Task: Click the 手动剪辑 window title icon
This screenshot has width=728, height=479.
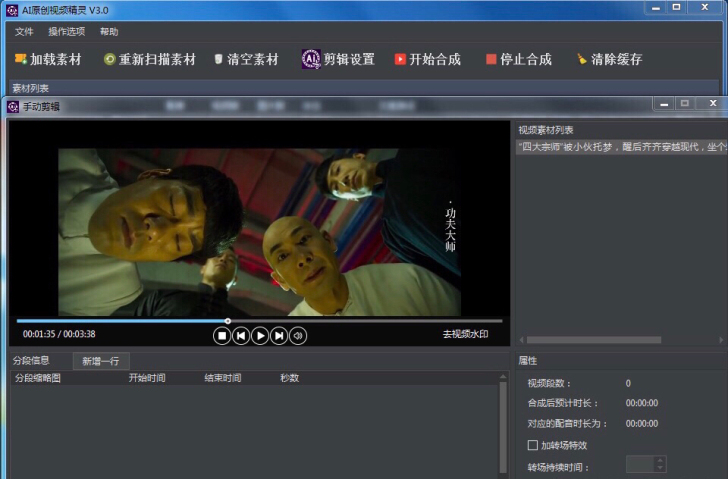Action: pos(13,107)
